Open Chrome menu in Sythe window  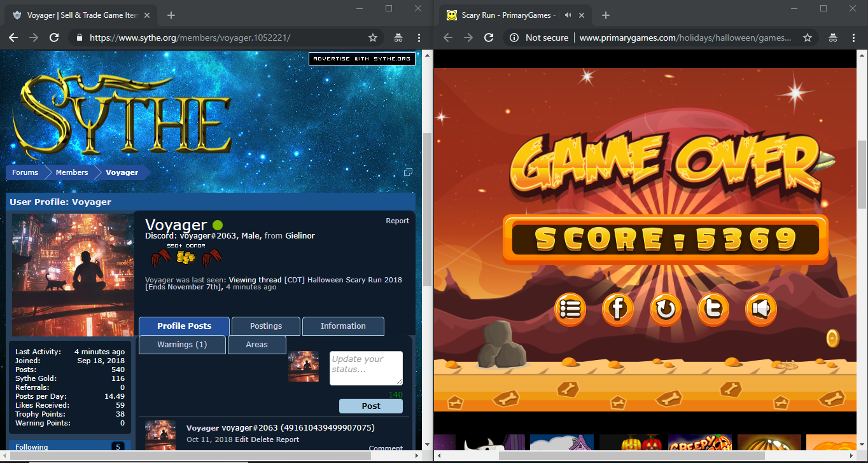tap(419, 38)
